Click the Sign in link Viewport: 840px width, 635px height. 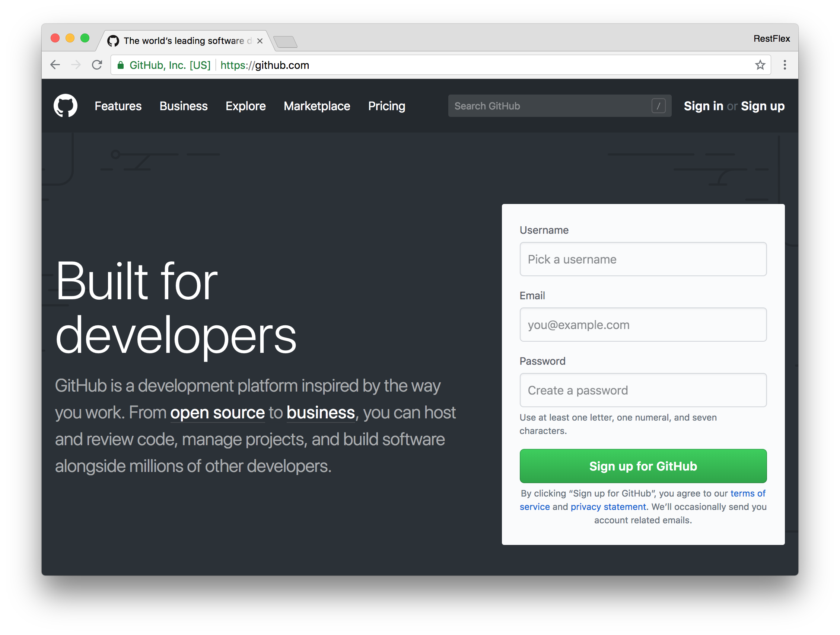tap(703, 105)
